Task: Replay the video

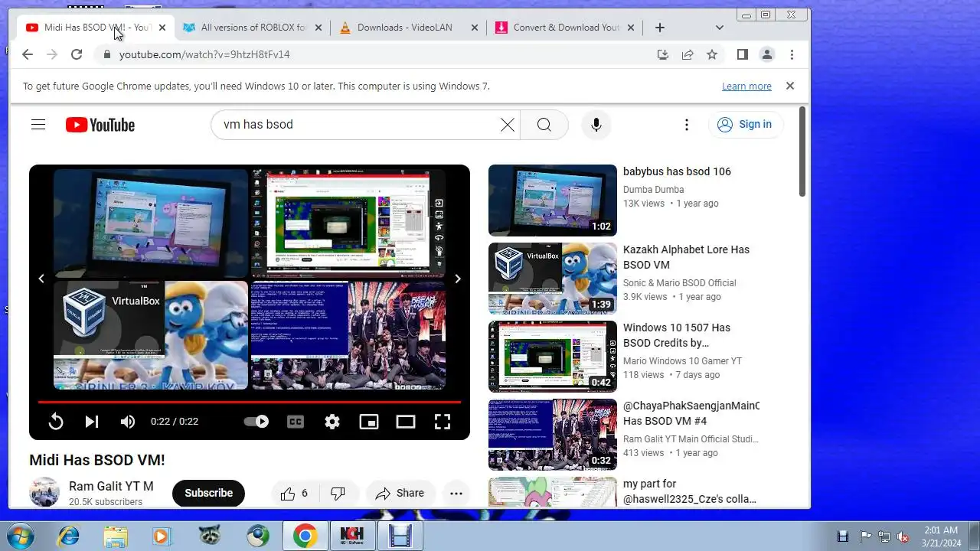Action: pyautogui.click(x=56, y=422)
